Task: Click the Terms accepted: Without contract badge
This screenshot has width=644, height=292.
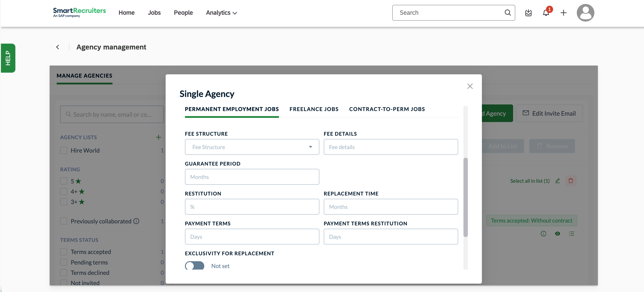Action: point(532,221)
